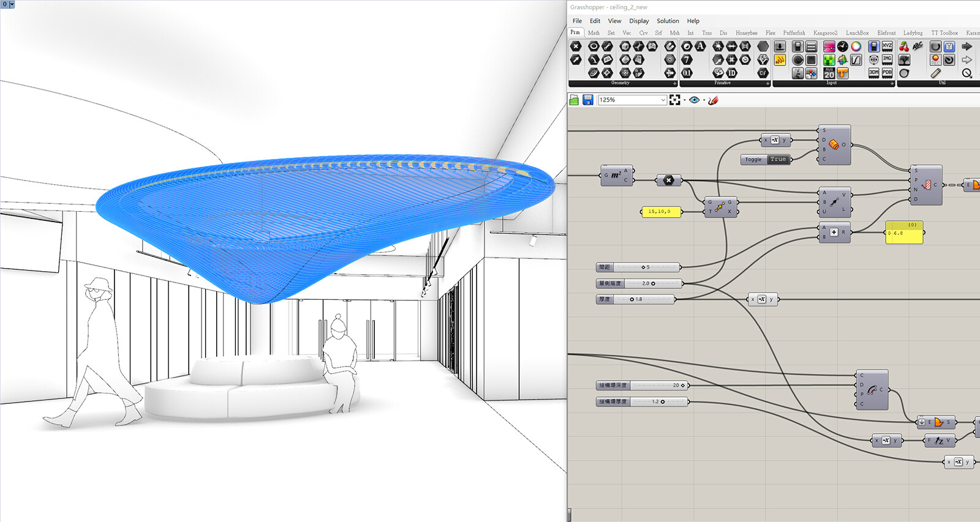Click the sketch pen icon in canvas toolbar
980x522 pixels.
(713, 100)
